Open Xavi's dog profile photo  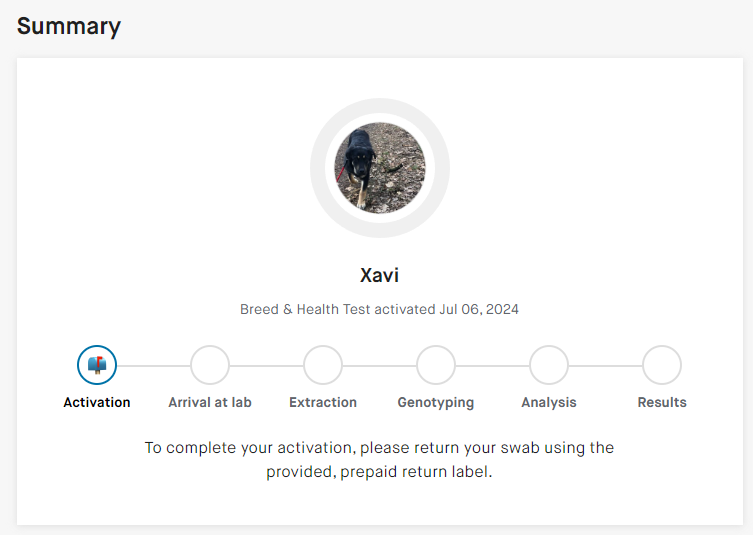tap(379, 167)
